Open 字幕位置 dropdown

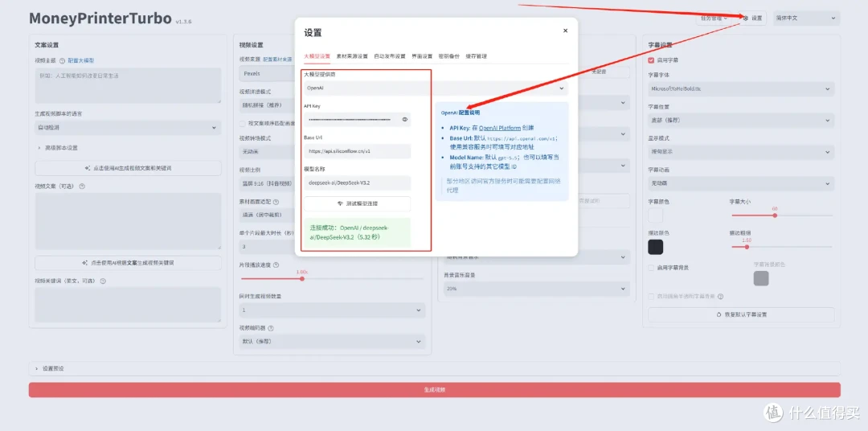point(741,121)
